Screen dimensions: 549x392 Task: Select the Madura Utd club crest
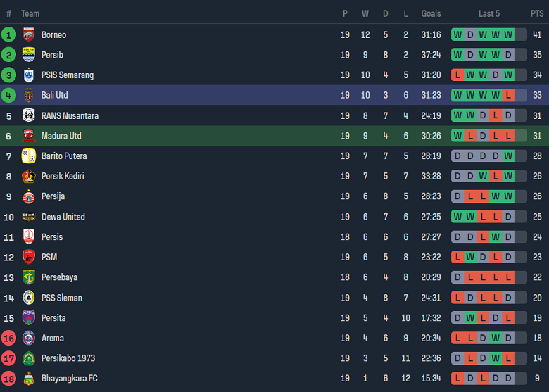pos(29,136)
